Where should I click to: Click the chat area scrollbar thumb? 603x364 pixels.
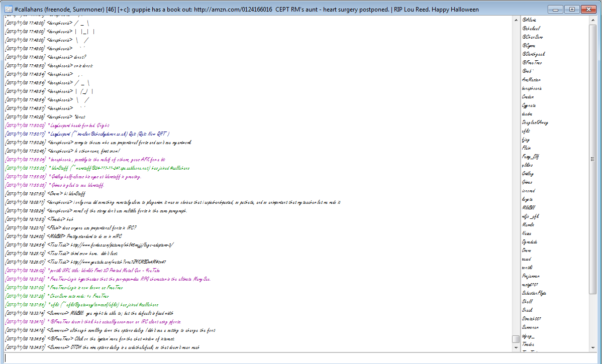tap(516, 339)
